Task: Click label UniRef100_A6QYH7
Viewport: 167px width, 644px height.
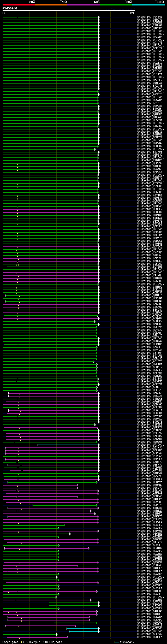Action: (150, 318)
